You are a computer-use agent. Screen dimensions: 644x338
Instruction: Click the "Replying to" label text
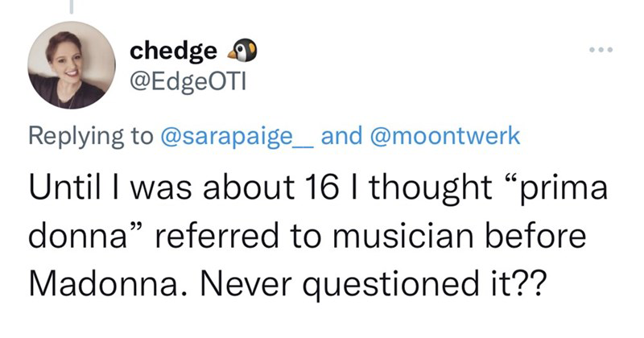click(x=90, y=136)
